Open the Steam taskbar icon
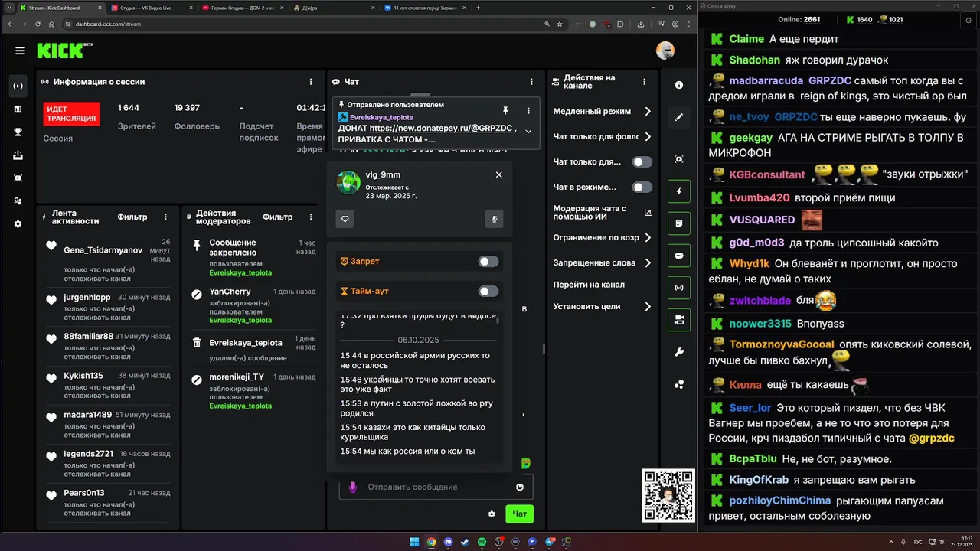This screenshot has width=980, height=551. click(465, 542)
